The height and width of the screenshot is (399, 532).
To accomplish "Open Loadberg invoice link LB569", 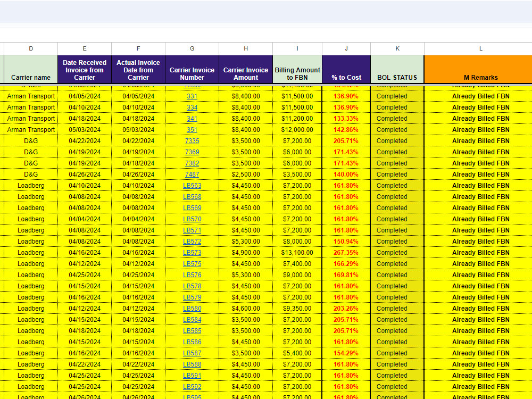I will [x=192, y=208].
